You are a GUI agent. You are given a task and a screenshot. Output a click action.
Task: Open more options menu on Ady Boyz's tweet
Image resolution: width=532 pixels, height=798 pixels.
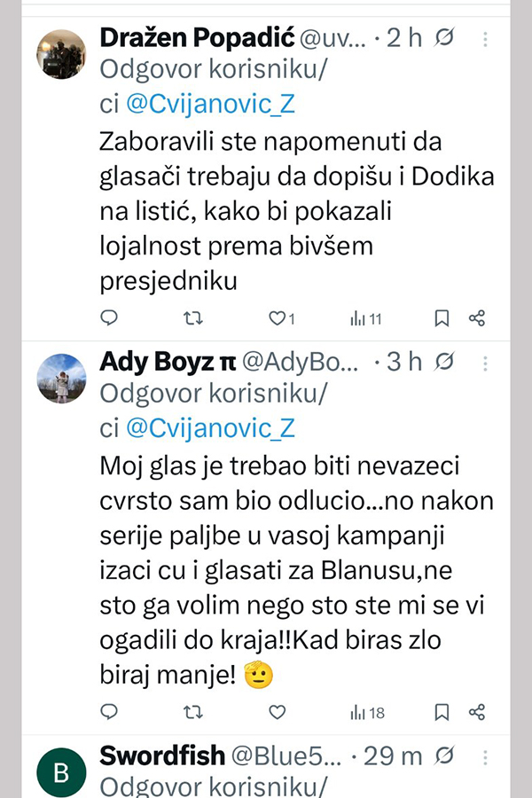[x=484, y=362]
